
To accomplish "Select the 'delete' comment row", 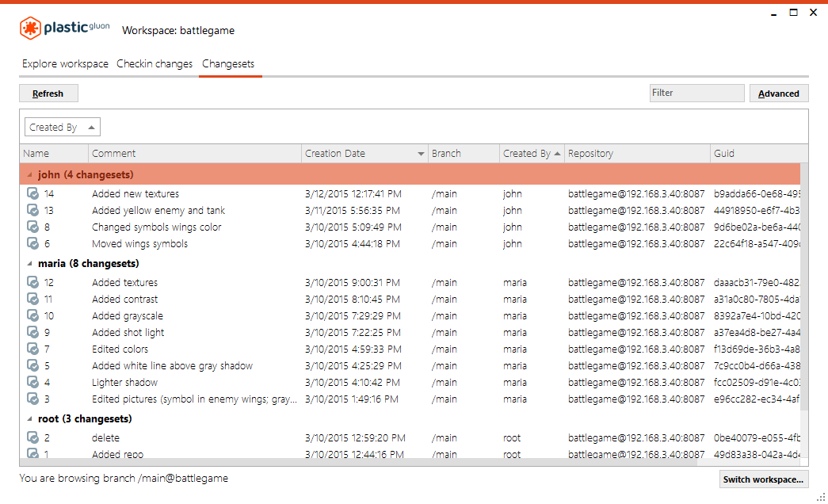I will tap(105, 438).
